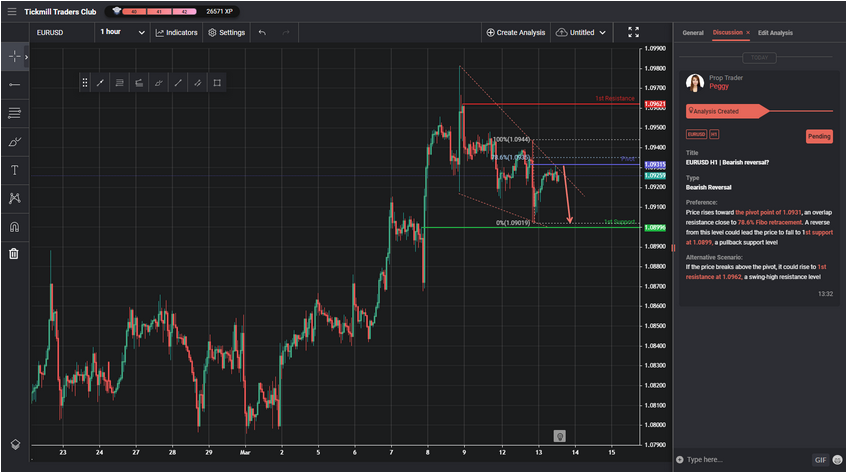Image resolution: width=846 pixels, height=472 pixels.
Task: Pick the parallel channel tool in floating toolbar
Action: [x=197, y=83]
